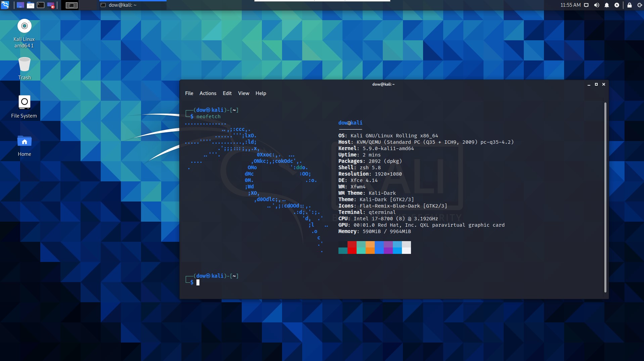Click the 'Icons: Flat-Remix-Blue-Dark' line
This screenshot has width=644, height=361.
393,206
